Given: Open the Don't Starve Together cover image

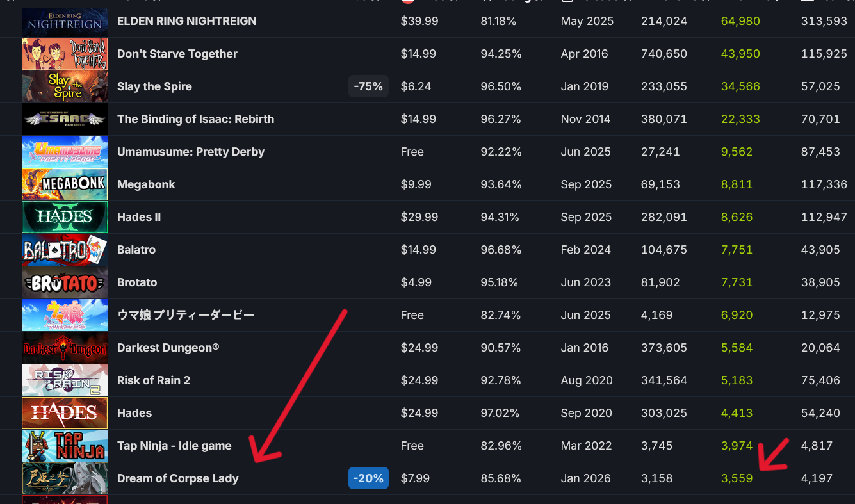Looking at the screenshot, I should (64, 54).
